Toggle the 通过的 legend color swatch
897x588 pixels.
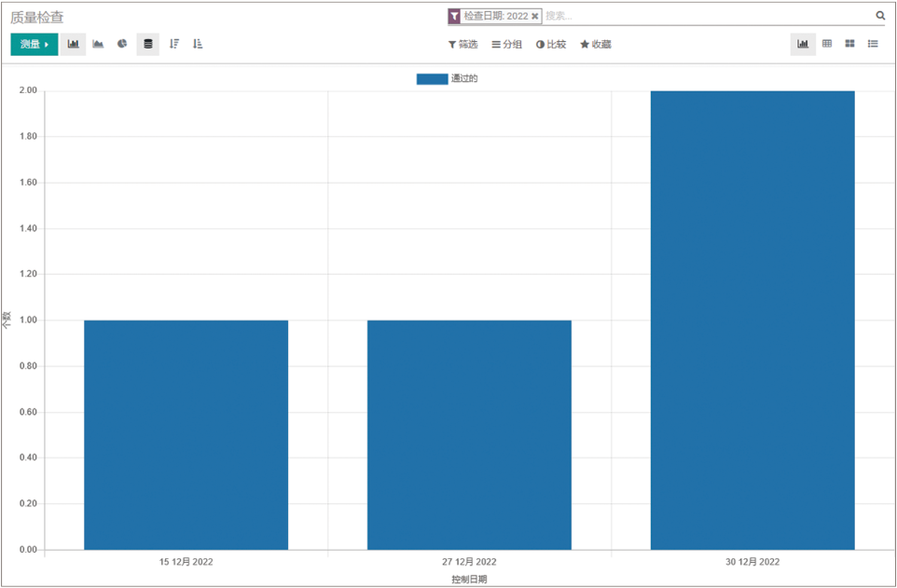pyautogui.click(x=432, y=79)
